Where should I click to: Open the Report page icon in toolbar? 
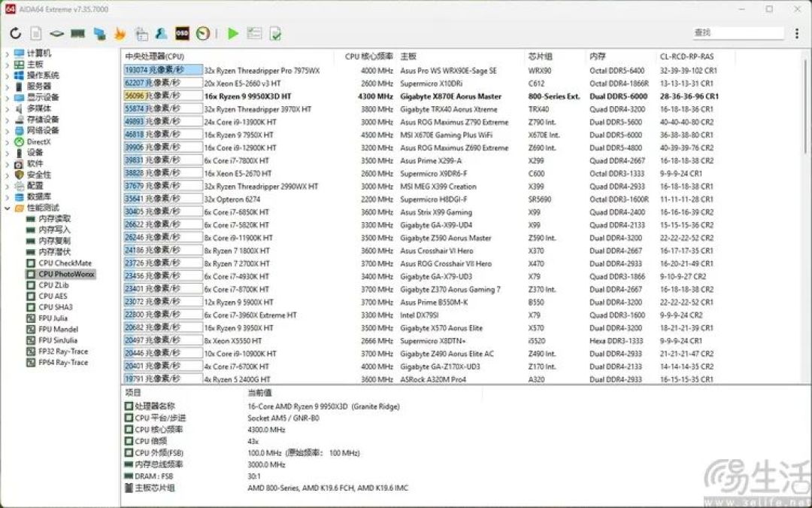36,33
